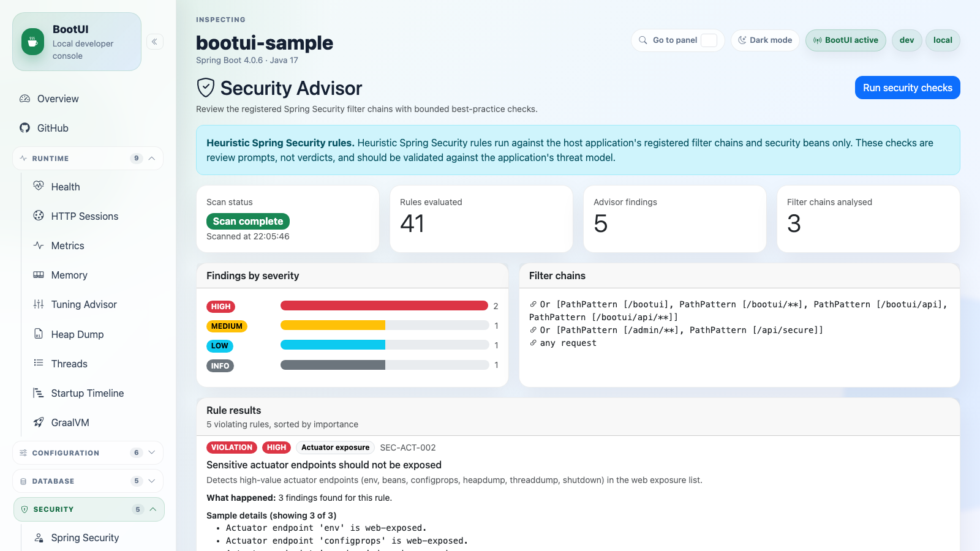Viewport: 980px width, 551px height.
Task: Collapse the SECURITY section chevron
Action: tap(153, 509)
